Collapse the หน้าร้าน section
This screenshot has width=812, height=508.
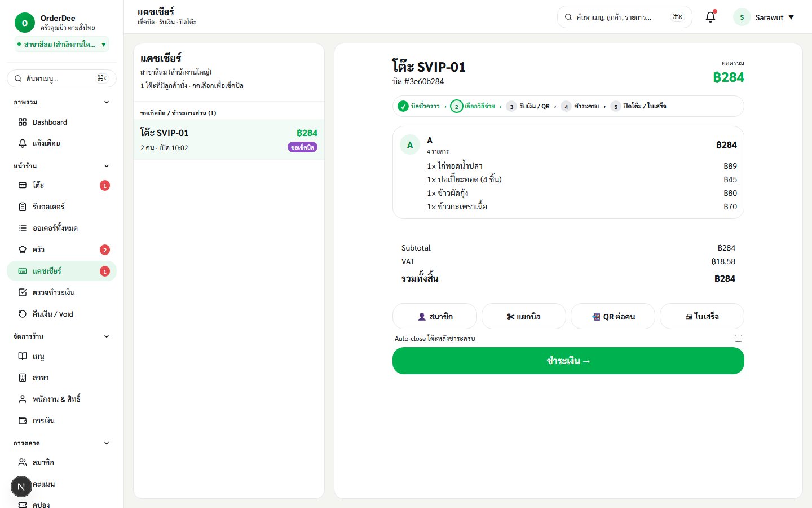click(x=107, y=166)
